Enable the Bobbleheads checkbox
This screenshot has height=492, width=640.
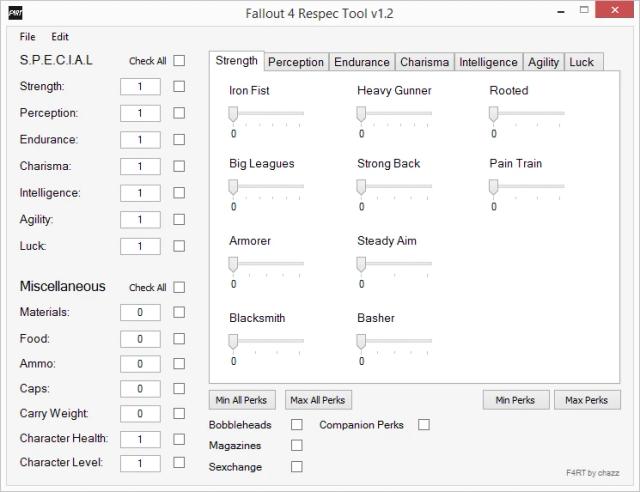coord(297,425)
